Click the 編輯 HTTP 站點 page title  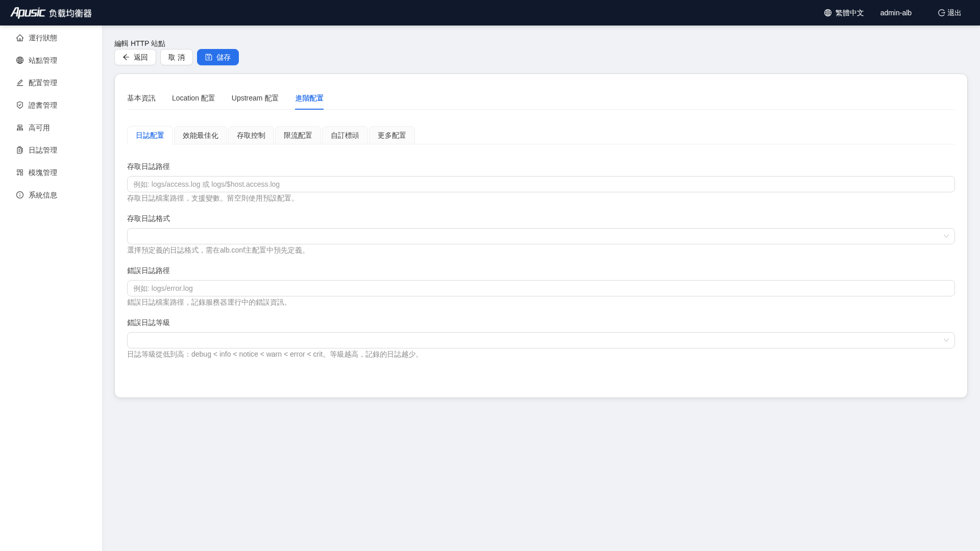[140, 44]
